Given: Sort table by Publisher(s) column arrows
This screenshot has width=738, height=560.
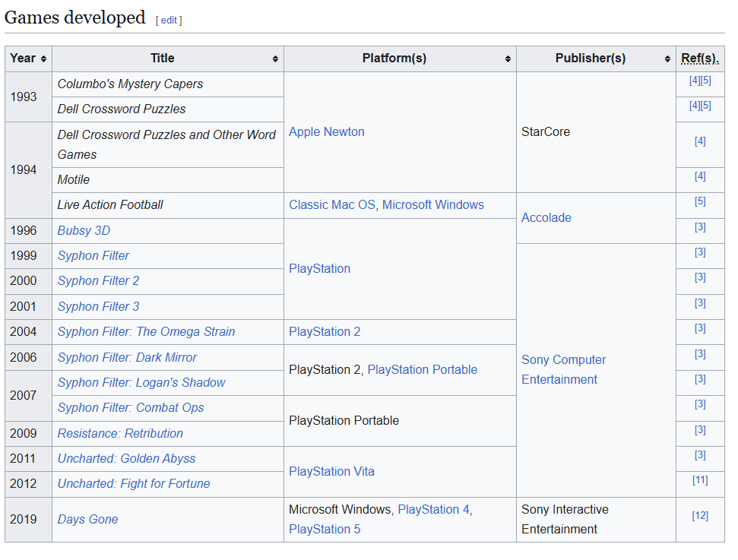Looking at the screenshot, I should tap(667, 59).
